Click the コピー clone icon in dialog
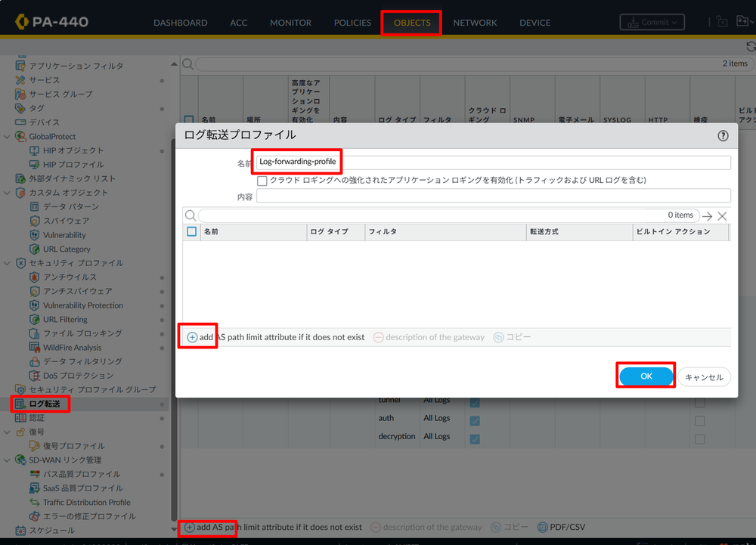This screenshot has height=545, width=756. [498, 337]
